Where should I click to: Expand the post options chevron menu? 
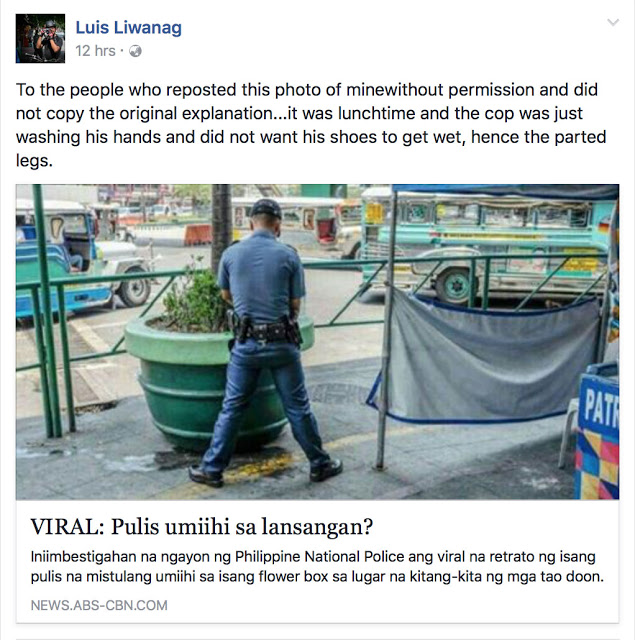pos(613,22)
